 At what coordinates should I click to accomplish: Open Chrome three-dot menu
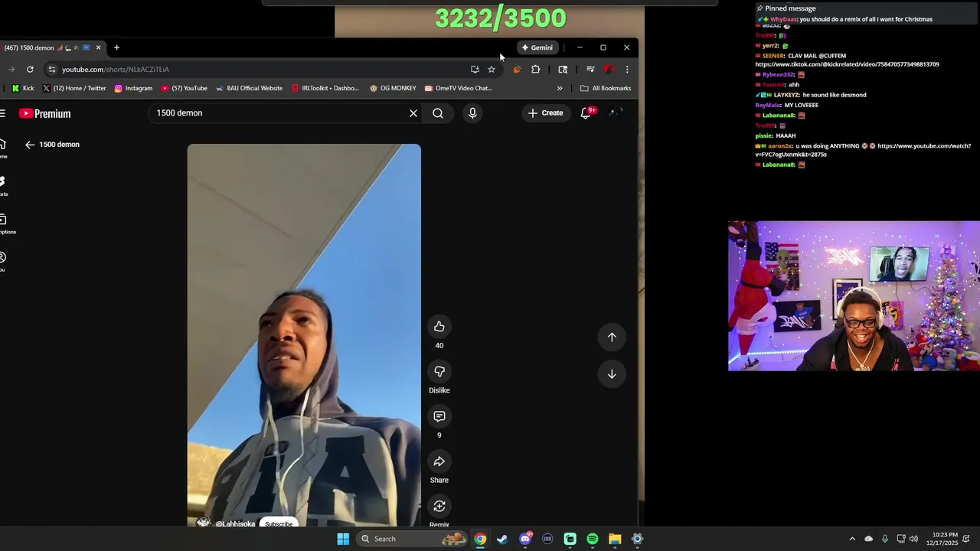[627, 69]
